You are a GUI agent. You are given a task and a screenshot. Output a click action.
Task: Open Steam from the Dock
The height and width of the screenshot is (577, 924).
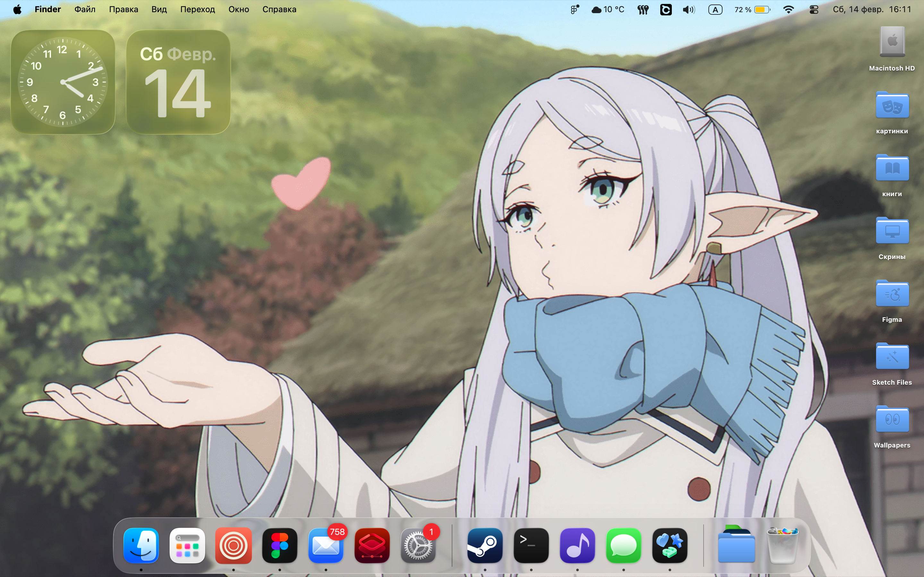(485, 546)
